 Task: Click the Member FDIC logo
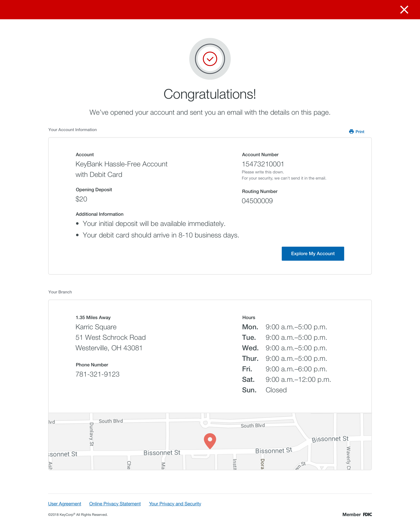357,515
